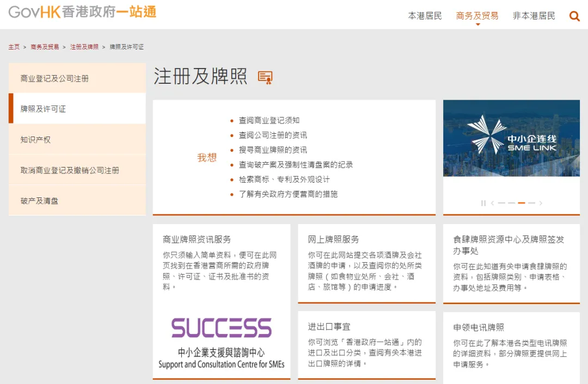Expand the 非本港居民 navigation menu
The height and width of the screenshot is (384, 588).
pos(534,16)
